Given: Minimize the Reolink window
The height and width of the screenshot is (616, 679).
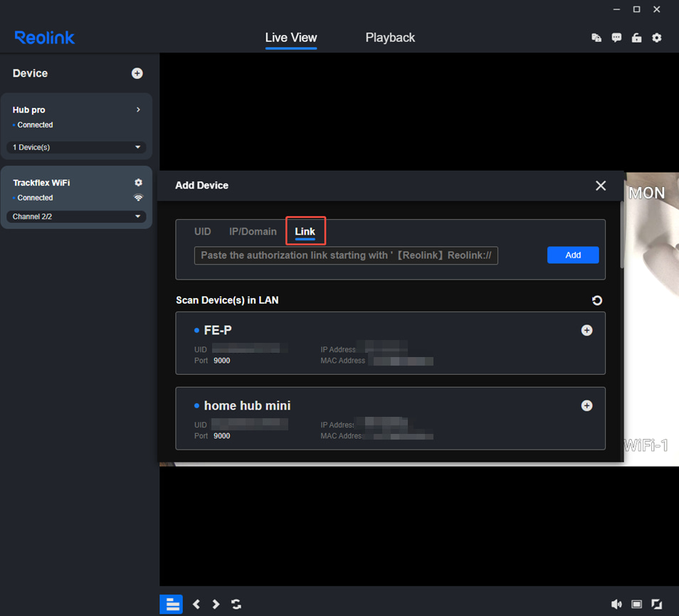Looking at the screenshot, I should pos(616,9).
